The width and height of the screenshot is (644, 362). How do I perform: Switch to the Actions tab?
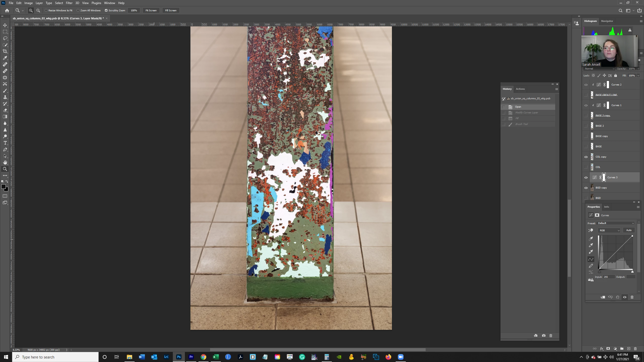pyautogui.click(x=520, y=89)
